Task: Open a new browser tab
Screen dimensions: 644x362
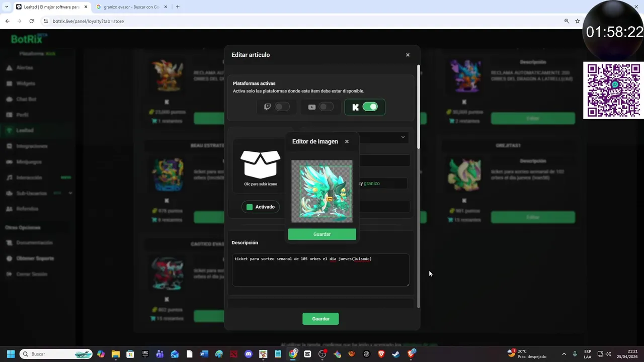Action: click(178, 7)
